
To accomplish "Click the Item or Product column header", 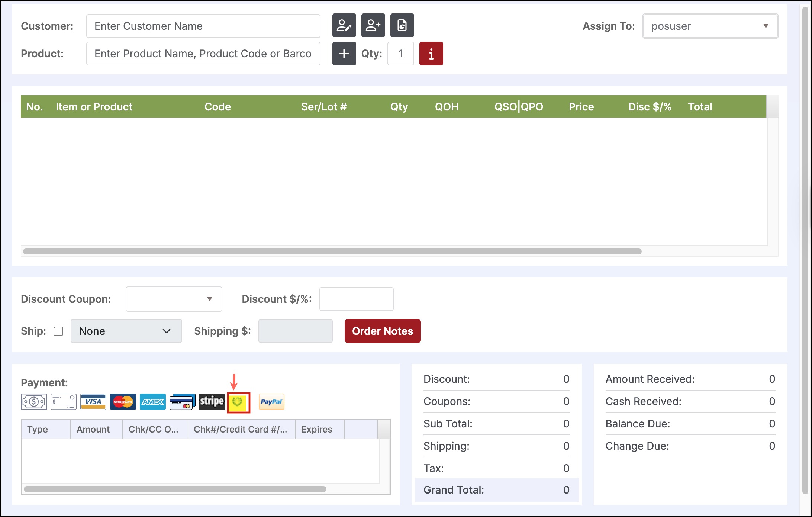I will tap(94, 107).
